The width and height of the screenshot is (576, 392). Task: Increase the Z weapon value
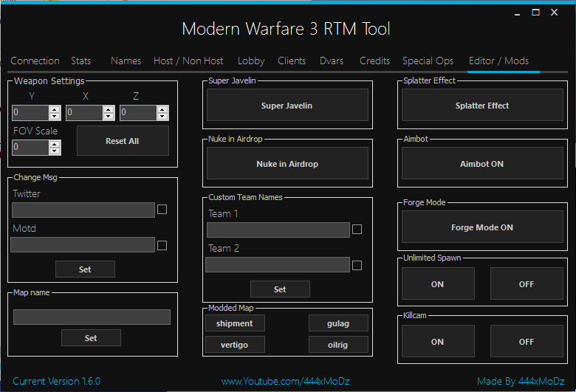click(x=162, y=109)
